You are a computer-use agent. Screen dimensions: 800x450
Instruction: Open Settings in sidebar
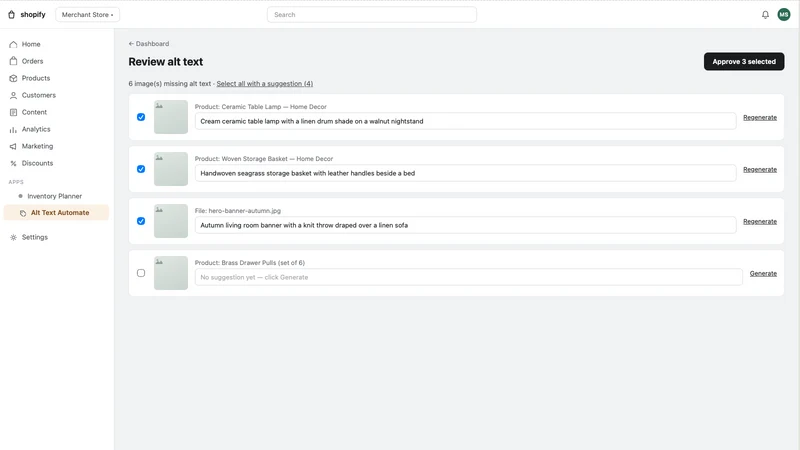(x=35, y=237)
